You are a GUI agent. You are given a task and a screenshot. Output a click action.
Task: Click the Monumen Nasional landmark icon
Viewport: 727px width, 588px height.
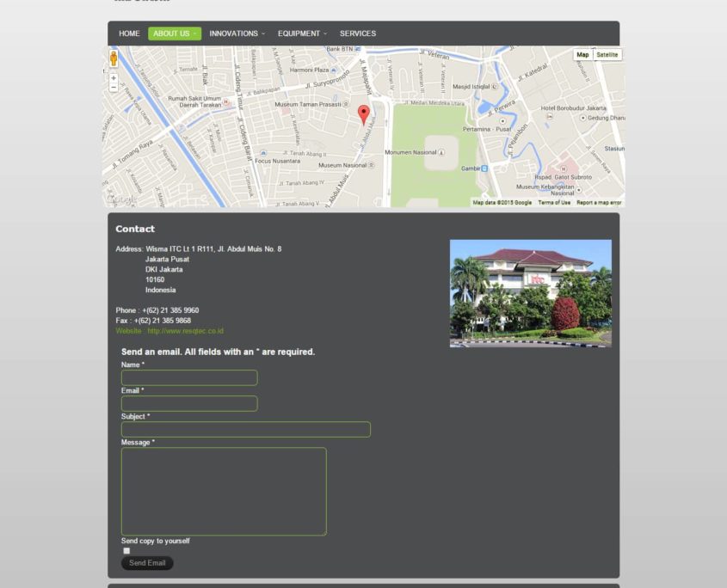pyautogui.click(x=441, y=153)
